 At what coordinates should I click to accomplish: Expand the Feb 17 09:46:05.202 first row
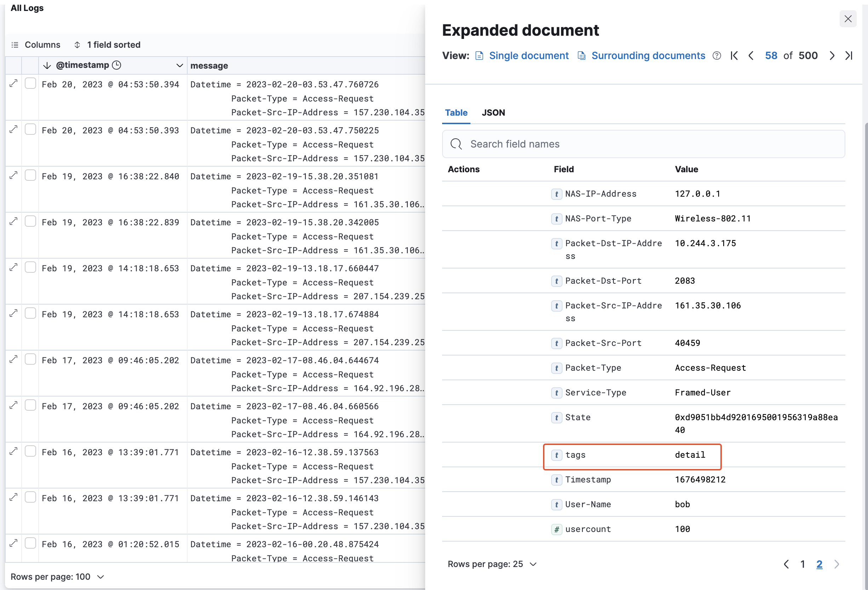coord(13,359)
